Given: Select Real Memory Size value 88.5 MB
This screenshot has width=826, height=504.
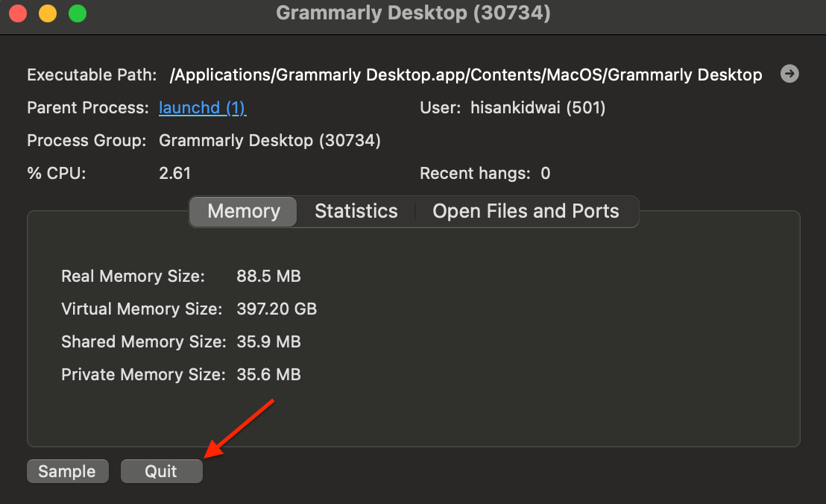Looking at the screenshot, I should (268, 276).
